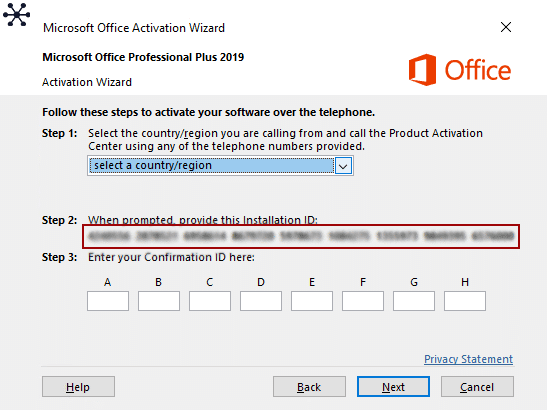Expand the country/region dropdown arrow
The image size is (547, 410).
pos(343,166)
